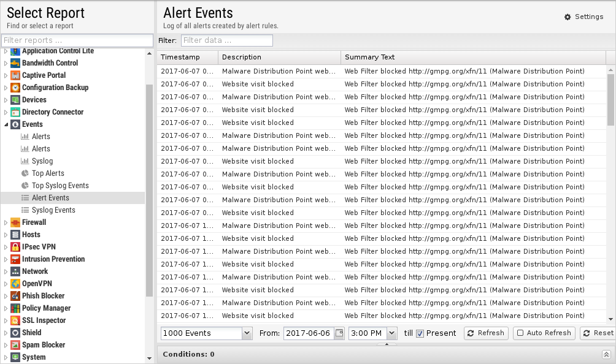Open the 3:00 PM time dropdown
Viewport: 616px width, 364px height.
coord(393,333)
